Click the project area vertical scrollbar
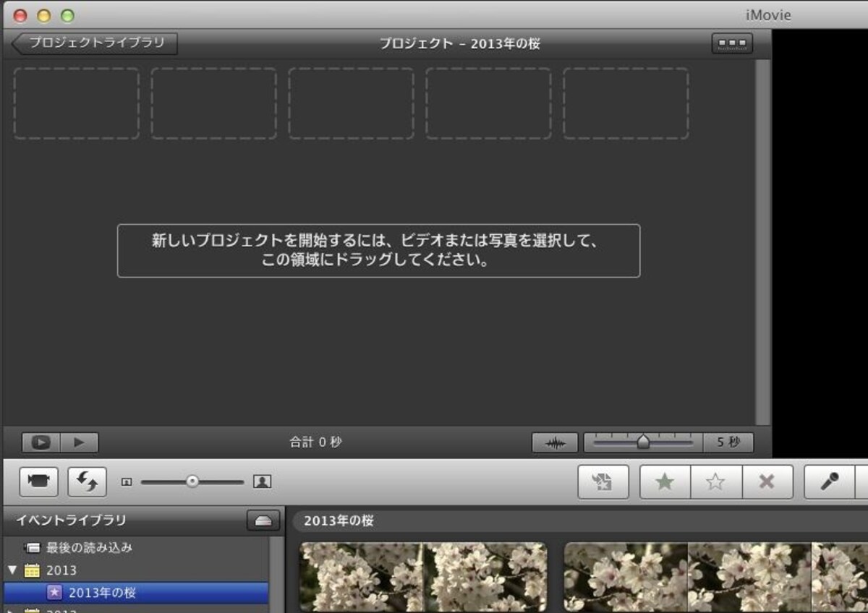 (762, 242)
